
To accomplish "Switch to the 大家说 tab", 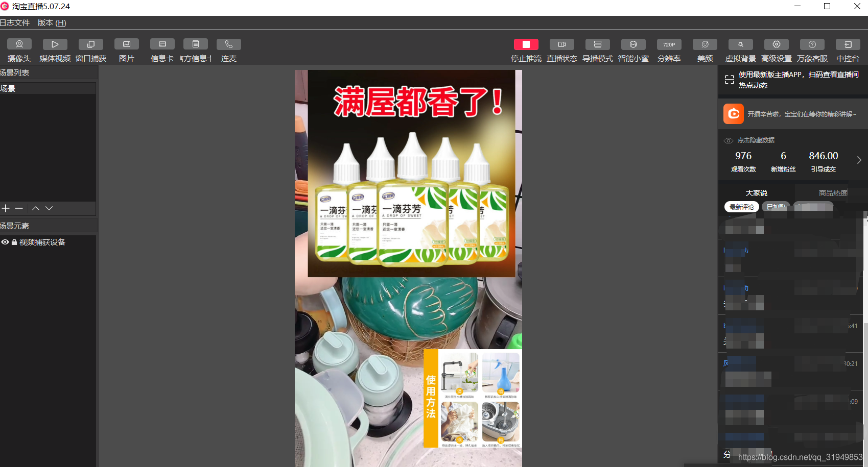I will 756,193.
